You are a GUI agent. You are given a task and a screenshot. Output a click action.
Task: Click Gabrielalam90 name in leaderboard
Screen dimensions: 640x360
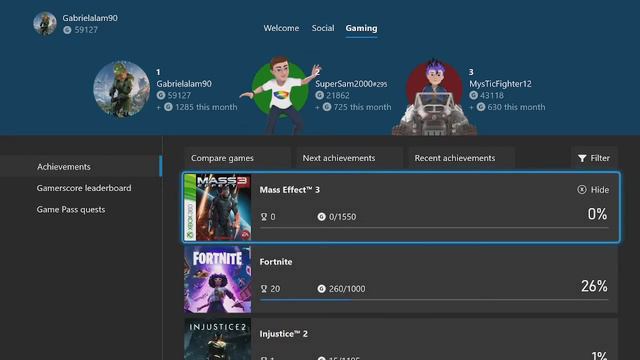click(x=184, y=84)
